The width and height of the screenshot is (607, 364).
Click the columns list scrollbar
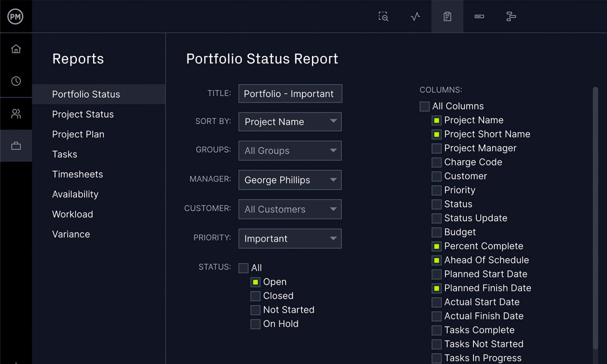click(x=595, y=217)
